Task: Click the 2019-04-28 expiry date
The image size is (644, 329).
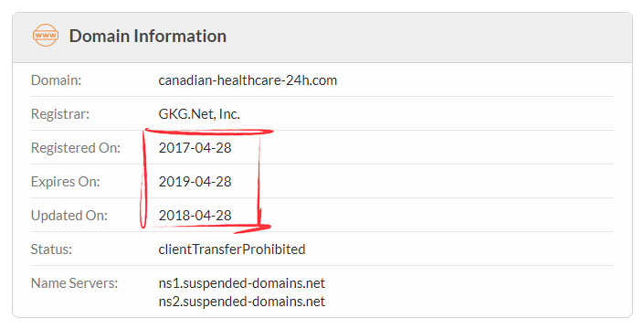Action: 195,182
